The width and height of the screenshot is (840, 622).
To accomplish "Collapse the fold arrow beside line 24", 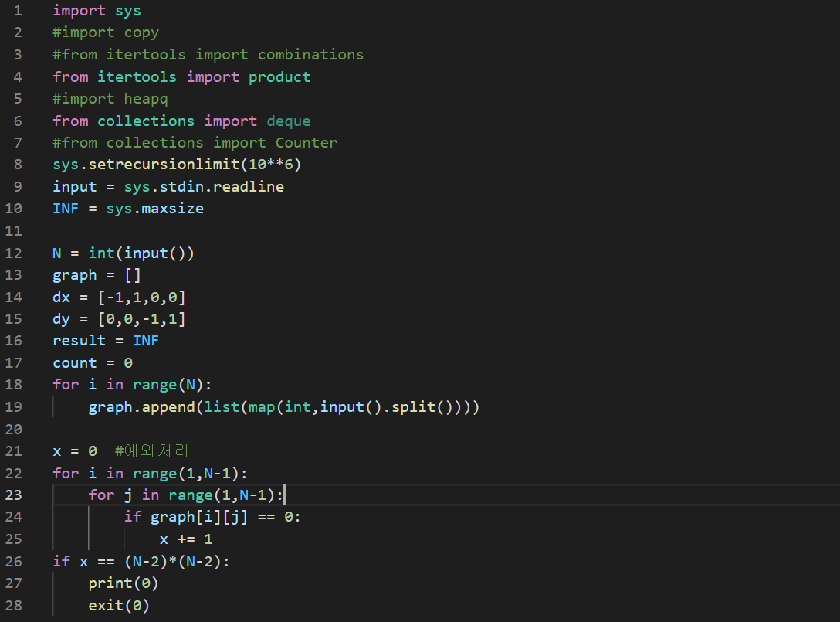I will point(40,517).
